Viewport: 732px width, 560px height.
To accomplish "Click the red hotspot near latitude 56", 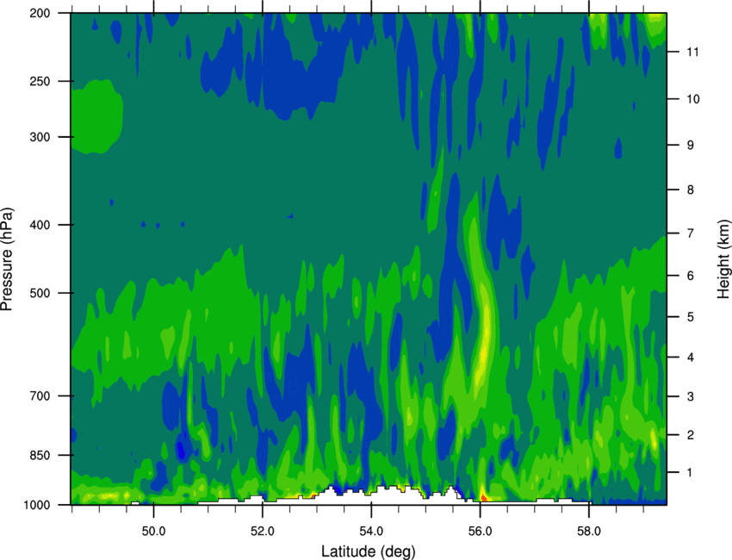I will pos(484,498).
